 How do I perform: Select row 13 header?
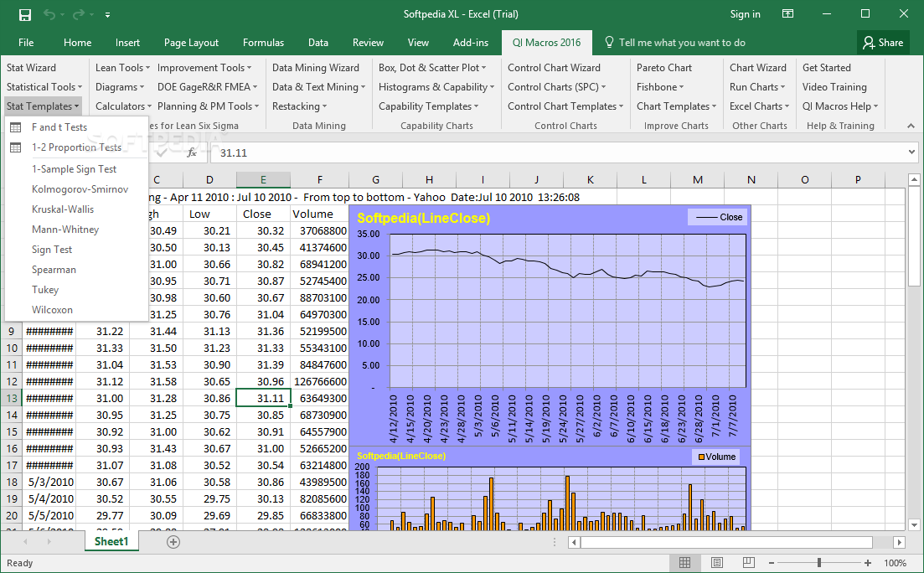[12, 399]
